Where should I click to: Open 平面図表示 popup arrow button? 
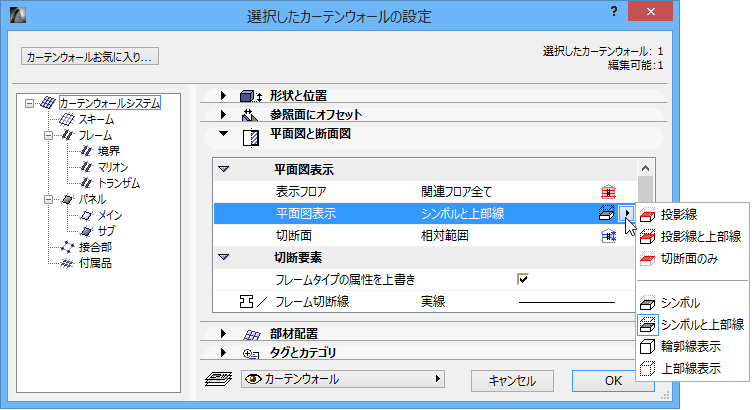tap(626, 213)
